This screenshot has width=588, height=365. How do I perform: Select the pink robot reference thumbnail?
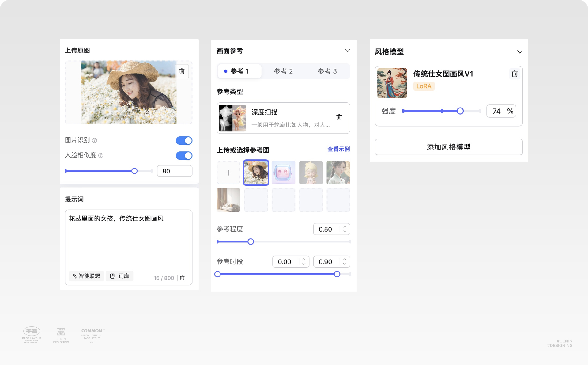pyautogui.click(x=283, y=173)
